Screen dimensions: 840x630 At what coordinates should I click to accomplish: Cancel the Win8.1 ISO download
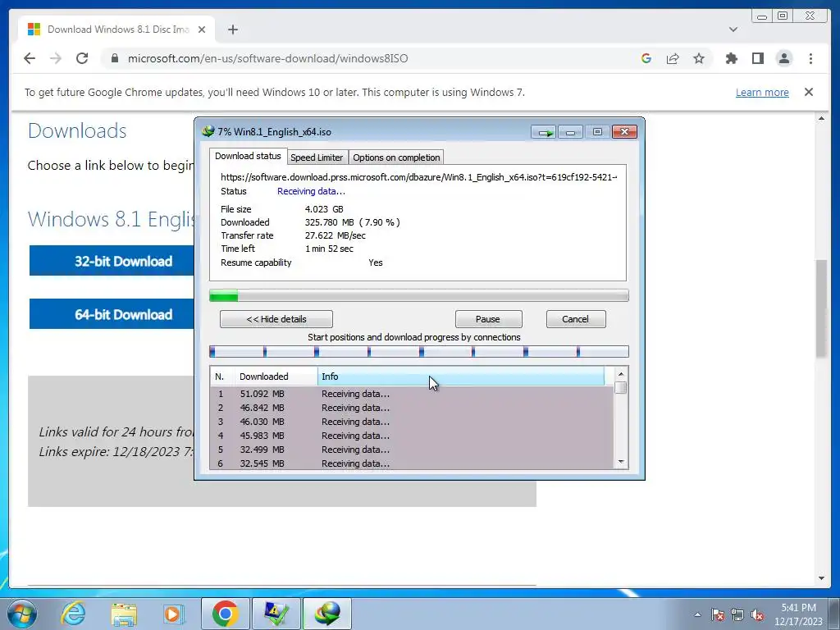[576, 319]
